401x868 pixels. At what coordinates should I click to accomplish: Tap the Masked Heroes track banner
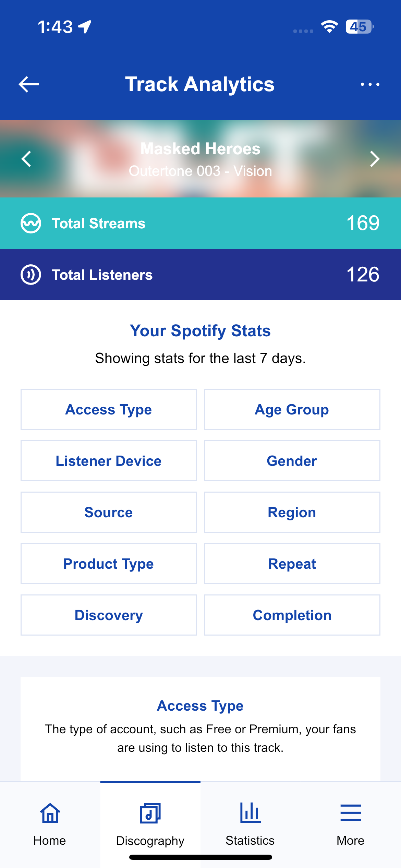[x=200, y=159]
